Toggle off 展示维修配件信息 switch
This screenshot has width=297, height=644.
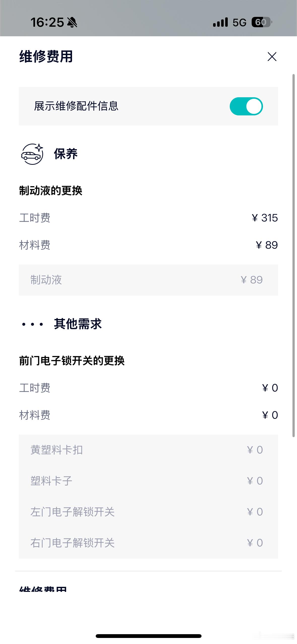tap(246, 106)
